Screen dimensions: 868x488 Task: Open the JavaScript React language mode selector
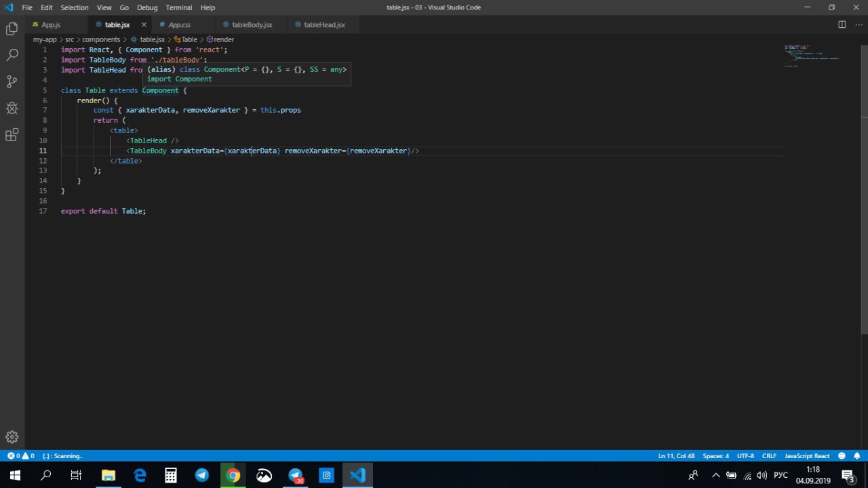tap(807, 456)
